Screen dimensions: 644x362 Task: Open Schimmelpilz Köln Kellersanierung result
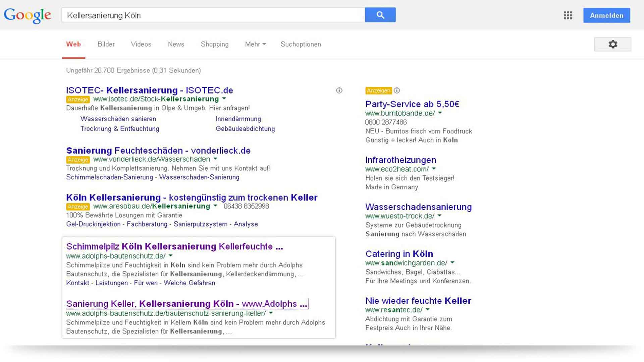click(174, 247)
